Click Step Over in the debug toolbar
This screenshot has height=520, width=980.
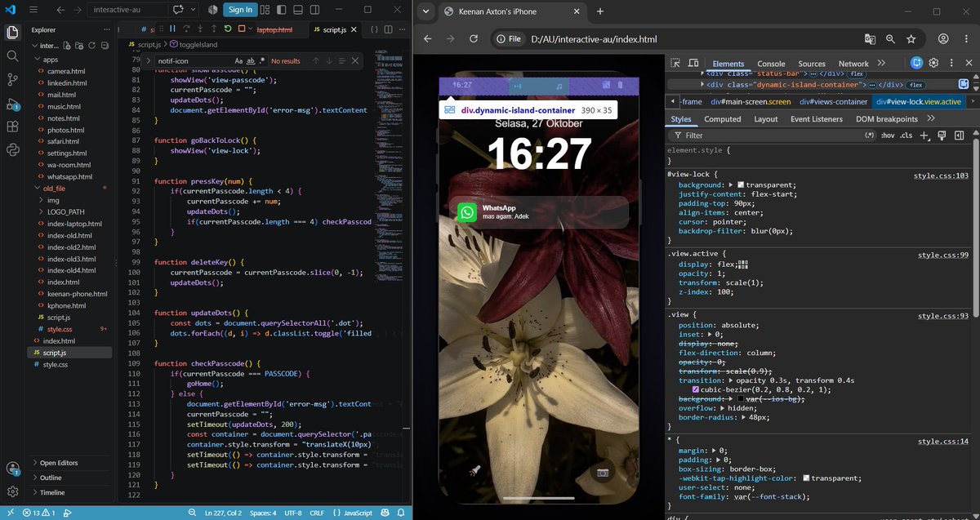[x=186, y=29]
